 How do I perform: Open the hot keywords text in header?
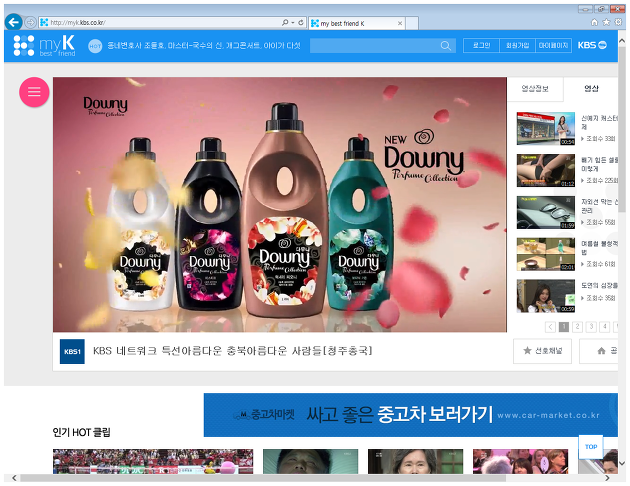click(204, 46)
